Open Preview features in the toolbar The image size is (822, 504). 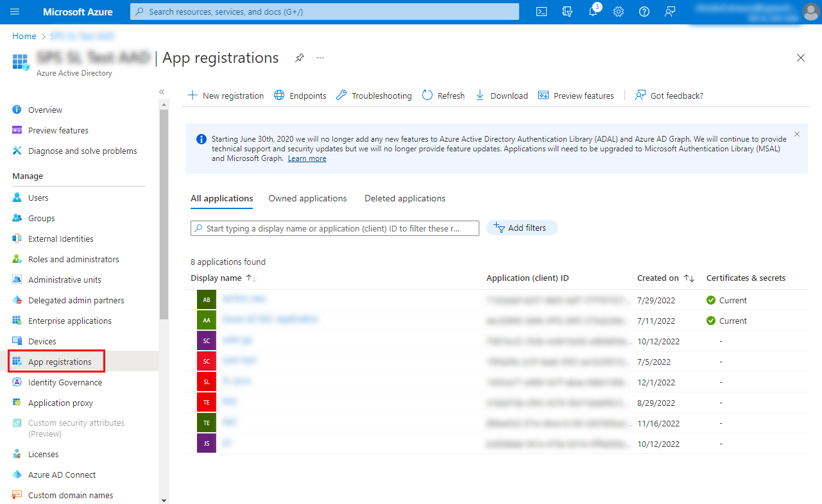coord(576,96)
